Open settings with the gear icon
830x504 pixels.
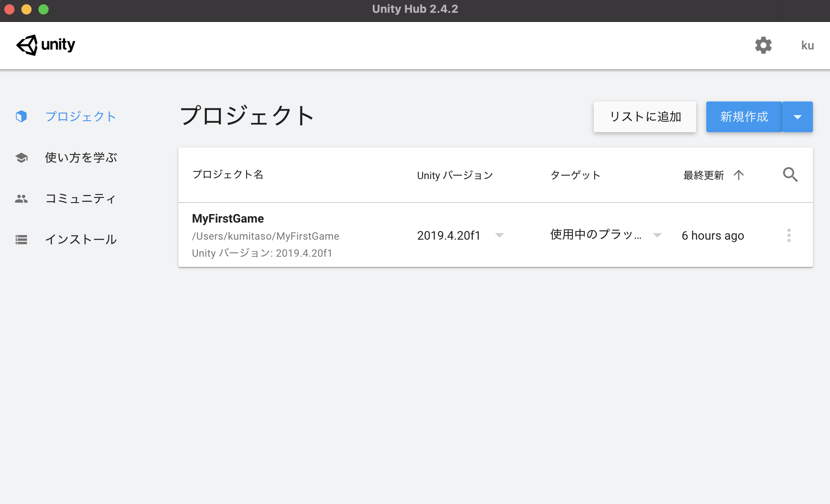coord(763,45)
